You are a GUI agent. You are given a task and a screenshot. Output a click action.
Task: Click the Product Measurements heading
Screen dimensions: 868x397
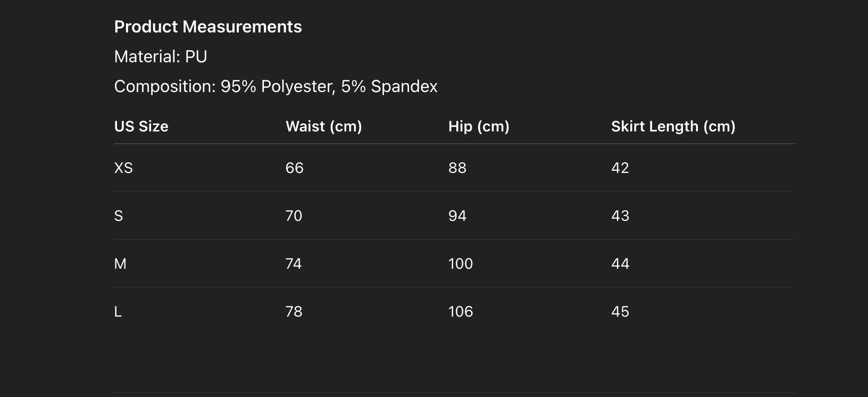tap(208, 27)
